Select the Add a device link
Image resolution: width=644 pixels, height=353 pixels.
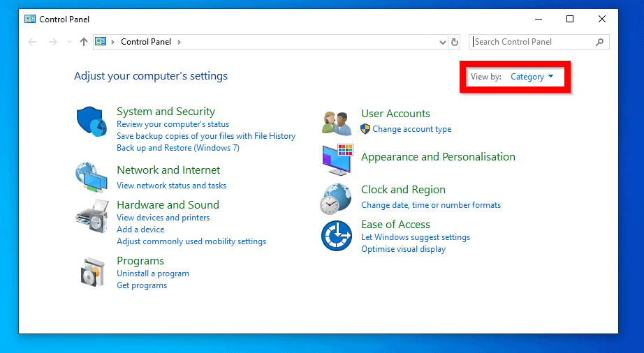click(x=140, y=230)
